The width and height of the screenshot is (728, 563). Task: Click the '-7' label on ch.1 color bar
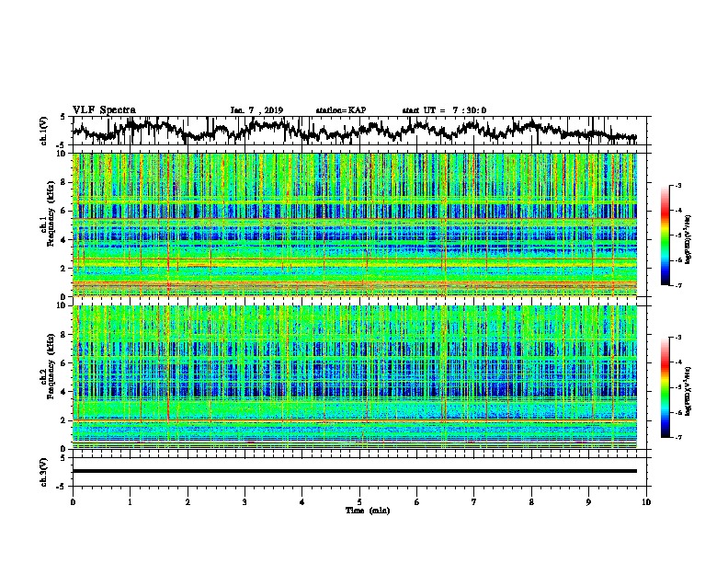[x=678, y=285]
